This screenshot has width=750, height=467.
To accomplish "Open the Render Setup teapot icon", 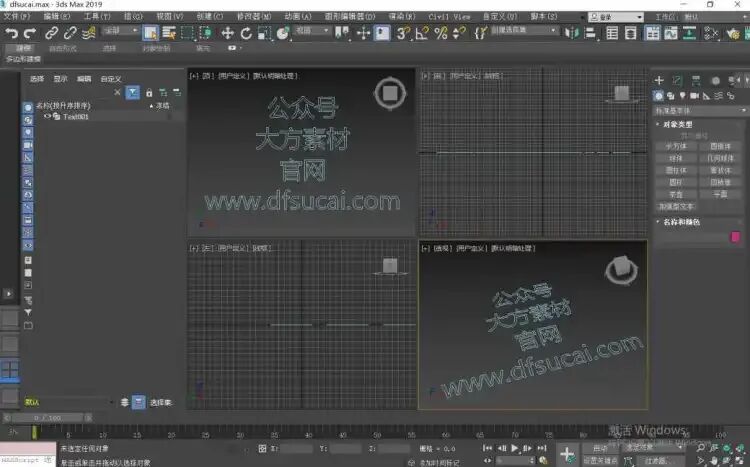I will pyautogui.click(x=733, y=33).
